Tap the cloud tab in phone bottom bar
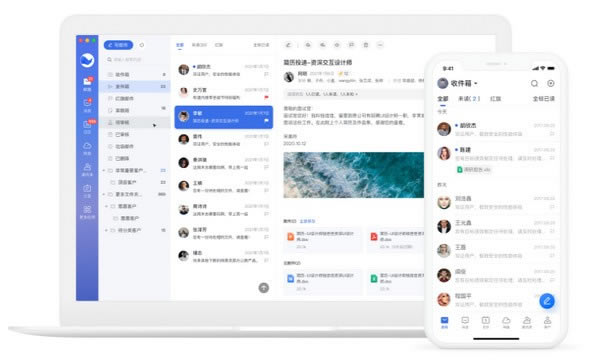This screenshot has height=363, width=600. 506,322
